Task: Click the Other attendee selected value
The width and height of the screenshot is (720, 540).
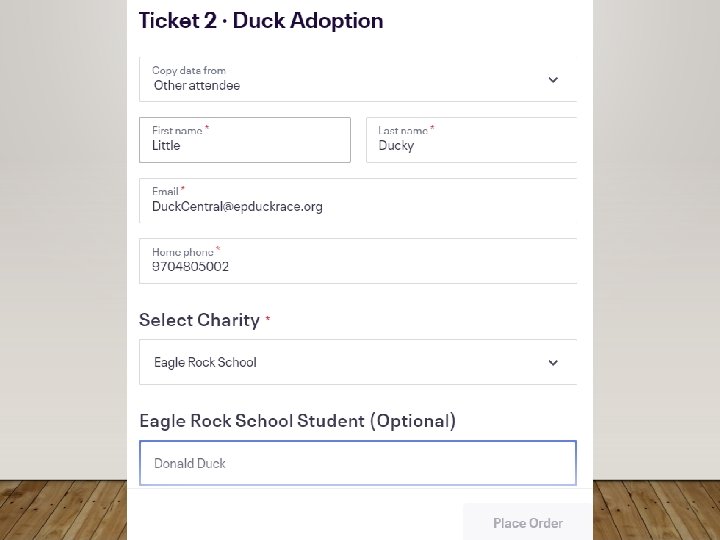Action: coord(197,86)
